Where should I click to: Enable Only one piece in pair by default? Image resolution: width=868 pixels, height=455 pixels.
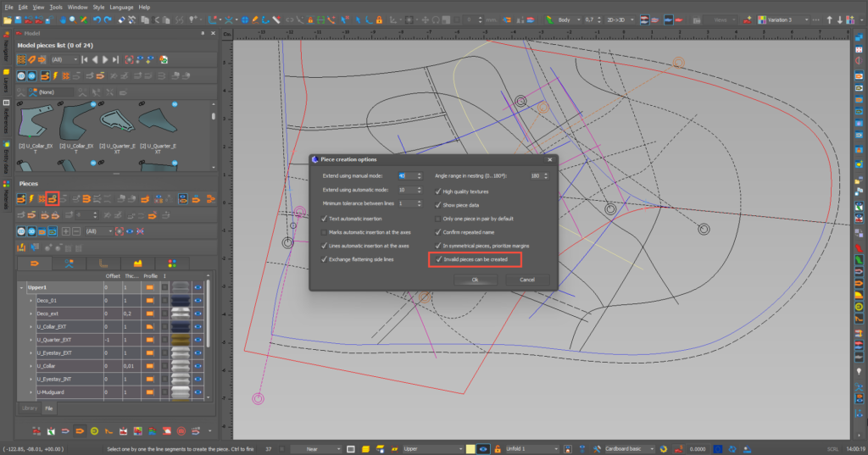(438, 219)
